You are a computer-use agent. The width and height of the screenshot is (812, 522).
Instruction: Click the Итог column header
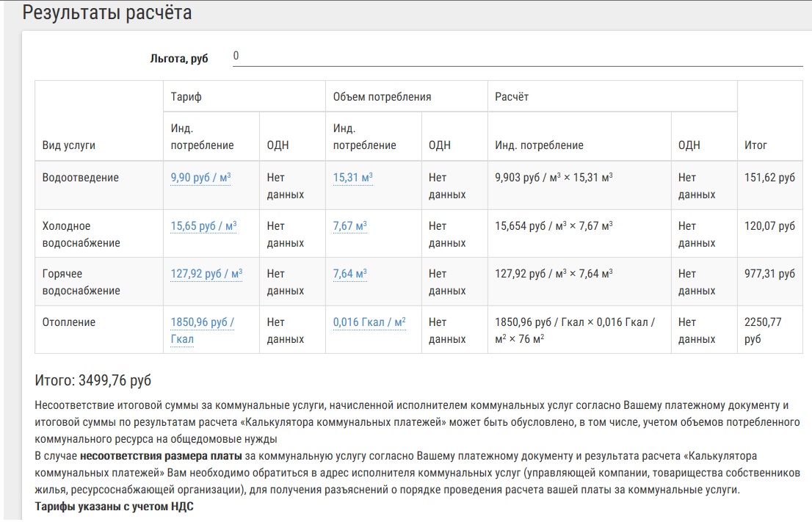(x=755, y=145)
